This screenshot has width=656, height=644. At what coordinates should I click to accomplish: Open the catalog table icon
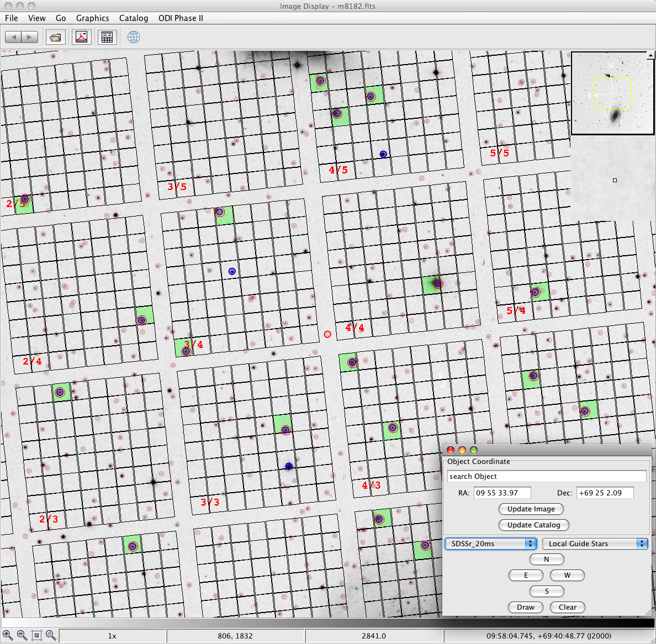point(107,37)
